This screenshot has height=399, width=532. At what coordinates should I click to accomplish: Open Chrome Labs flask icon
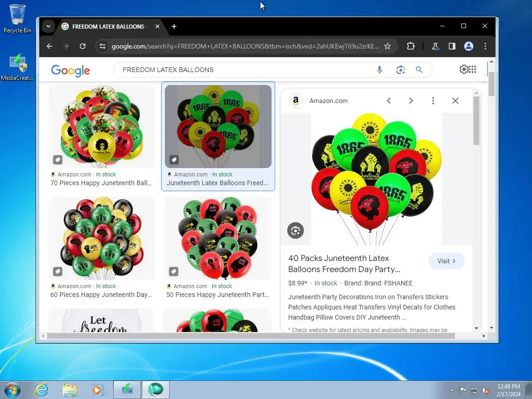click(435, 46)
